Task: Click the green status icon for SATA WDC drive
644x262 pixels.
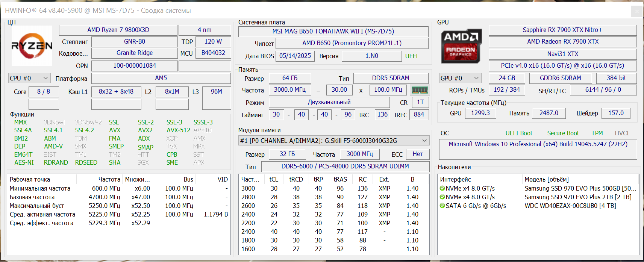Action: click(442, 206)
